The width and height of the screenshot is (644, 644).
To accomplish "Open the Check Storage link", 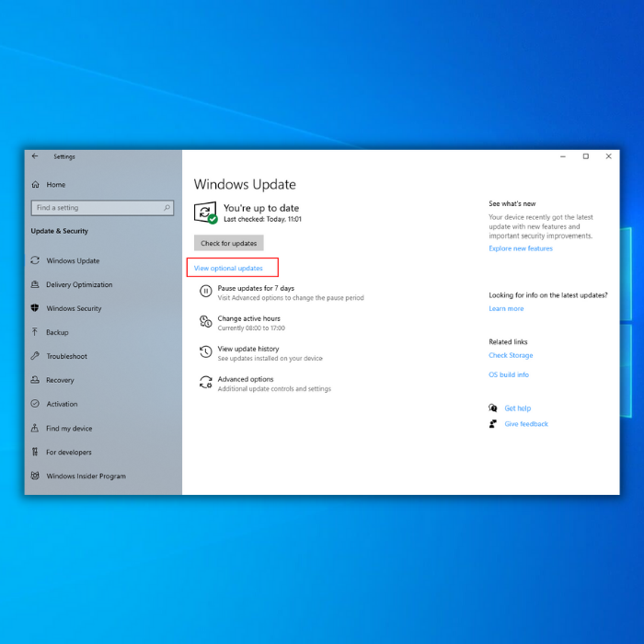I will pos(511,355).
